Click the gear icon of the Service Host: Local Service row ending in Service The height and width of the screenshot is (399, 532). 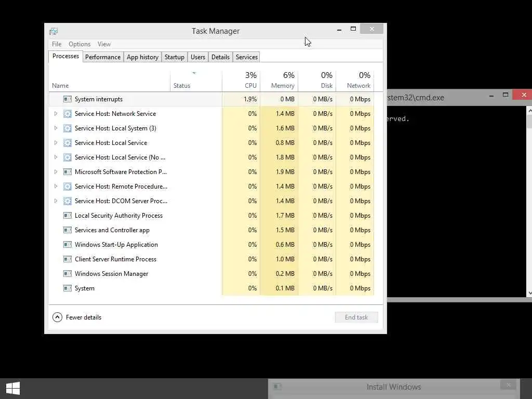(68, 143)
